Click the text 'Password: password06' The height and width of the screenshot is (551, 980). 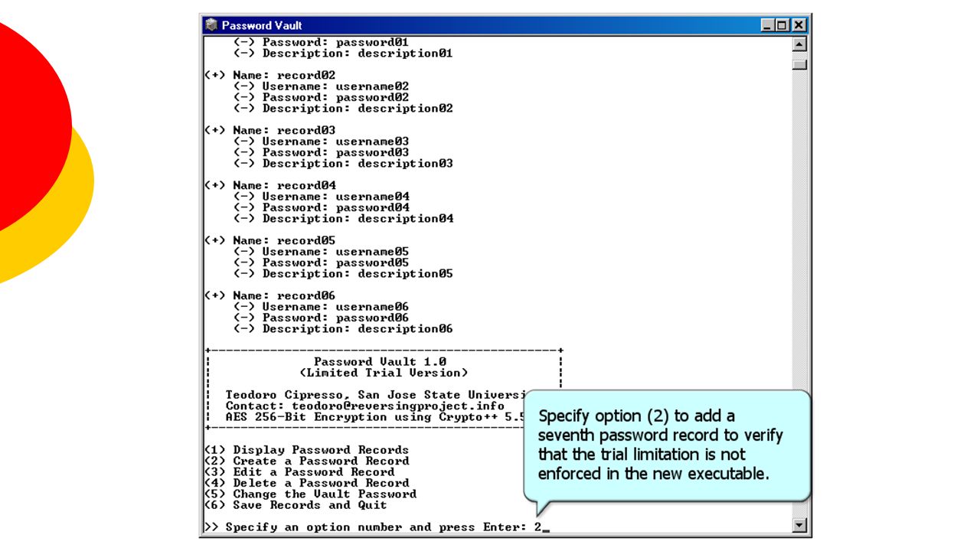(x=335, y=318)
